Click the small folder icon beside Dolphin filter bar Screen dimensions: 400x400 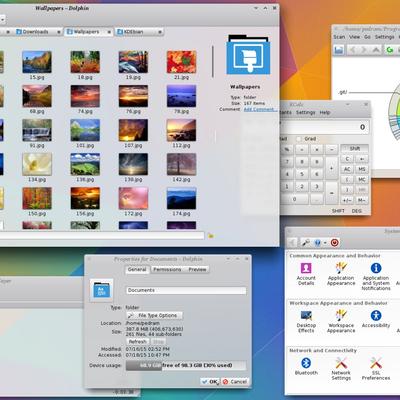(x=211, y=236)
